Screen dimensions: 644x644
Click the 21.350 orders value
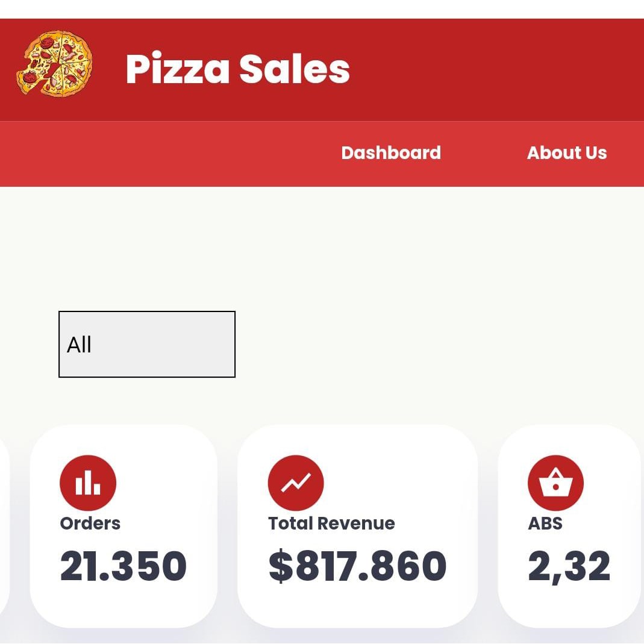[x=123, y=566]
